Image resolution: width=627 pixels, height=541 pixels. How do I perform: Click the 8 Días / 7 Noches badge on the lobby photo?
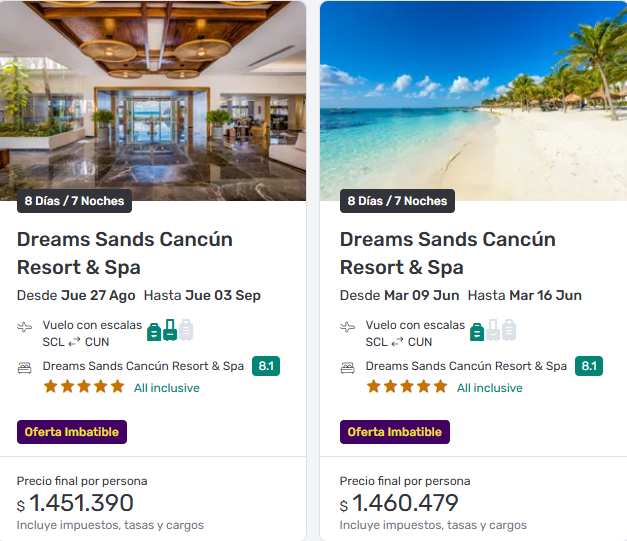(x=75, y=201)
